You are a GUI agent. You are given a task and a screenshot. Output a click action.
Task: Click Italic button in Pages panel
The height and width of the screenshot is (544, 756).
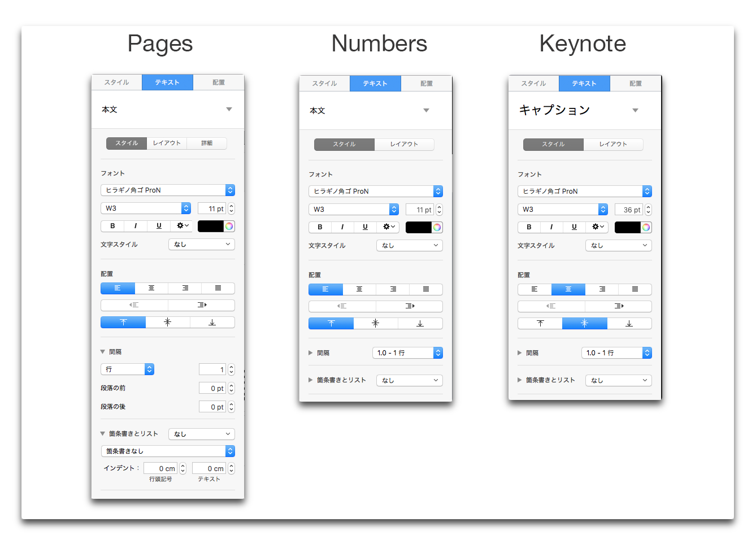point(136,226)
